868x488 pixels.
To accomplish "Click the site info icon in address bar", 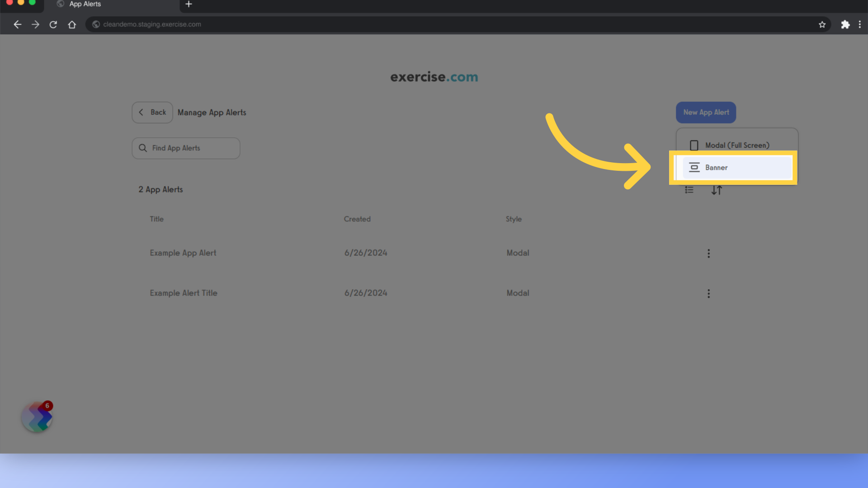I will coord(96,24).
